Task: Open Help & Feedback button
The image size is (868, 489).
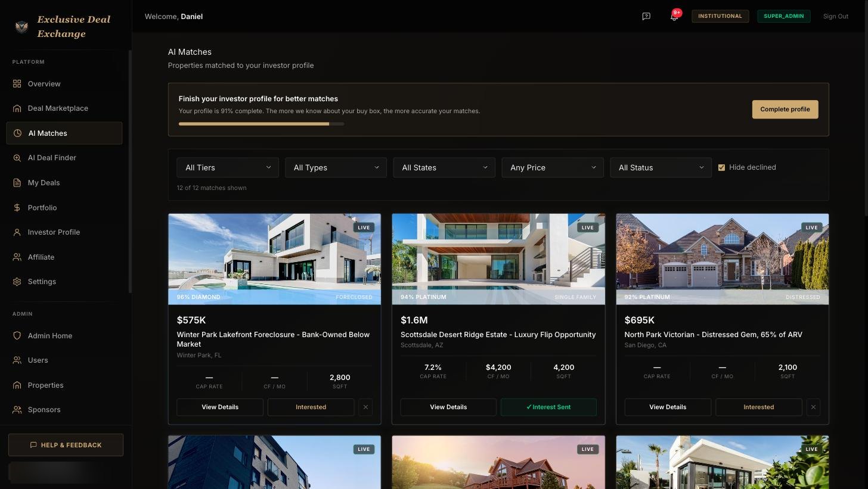Action: click(66, 445)
